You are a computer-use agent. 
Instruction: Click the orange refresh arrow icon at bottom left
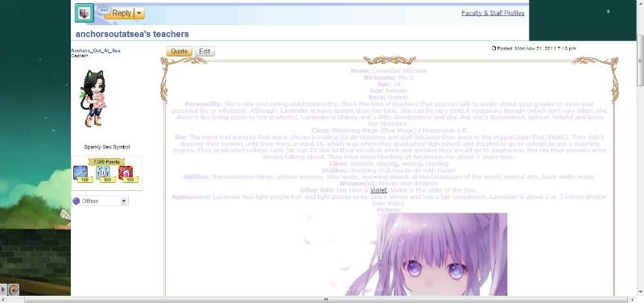pyautogui.click(x=14, y=290)
